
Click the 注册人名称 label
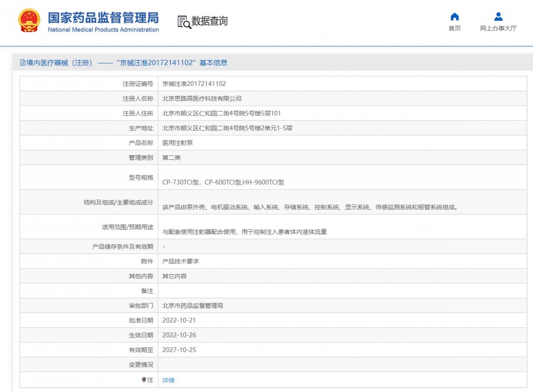[138, 99]
